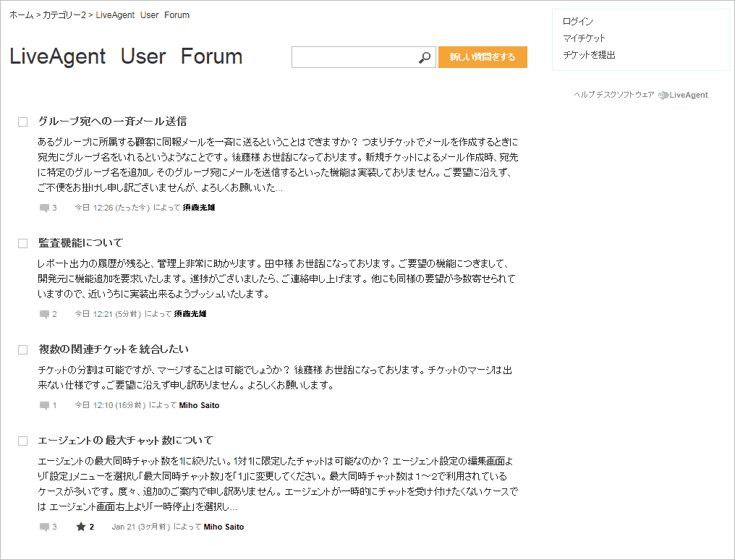Open post グループ宛への一斉メール送信
Image resolution: width=735 pixels, height=560 pixels.
pos(113,122)
